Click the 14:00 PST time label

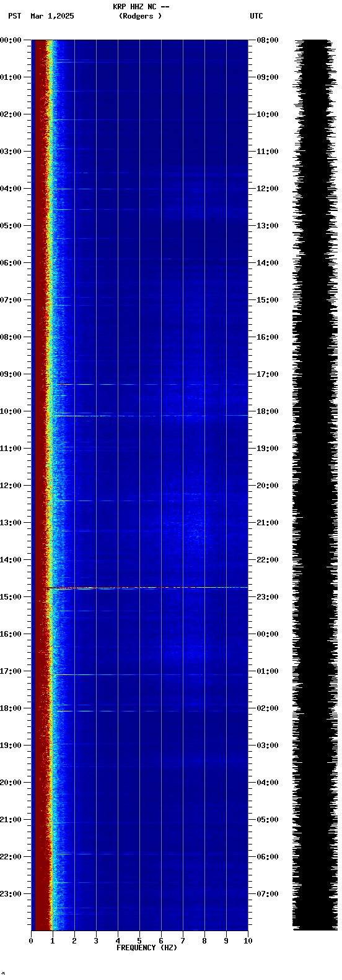(x=11, y=560)
